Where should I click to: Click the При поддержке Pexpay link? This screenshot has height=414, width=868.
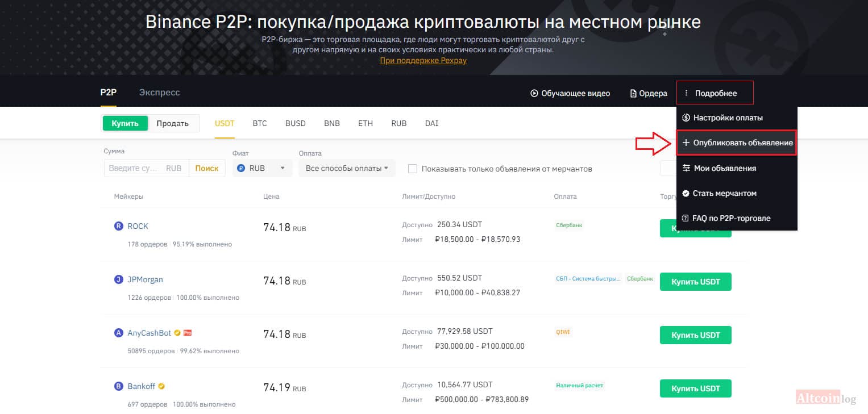[423, 60]
